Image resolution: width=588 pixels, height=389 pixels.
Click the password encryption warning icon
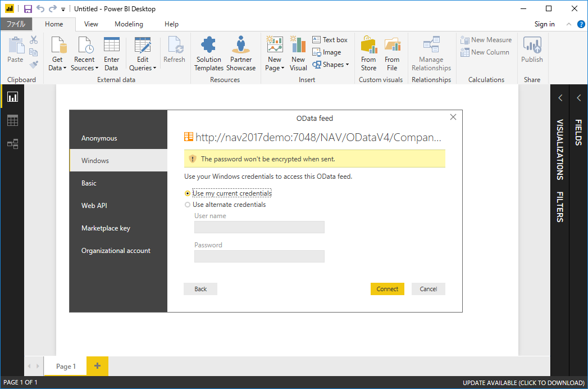coord(193,159)
